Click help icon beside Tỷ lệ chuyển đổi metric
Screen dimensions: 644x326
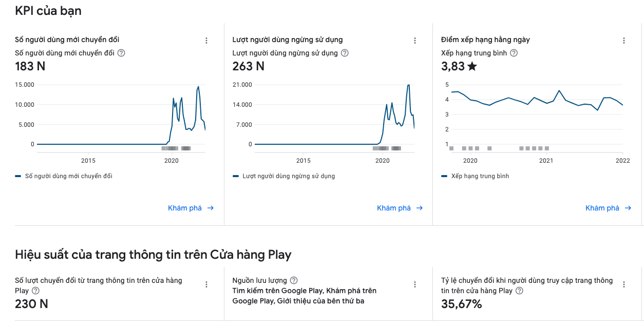[519, 291]
